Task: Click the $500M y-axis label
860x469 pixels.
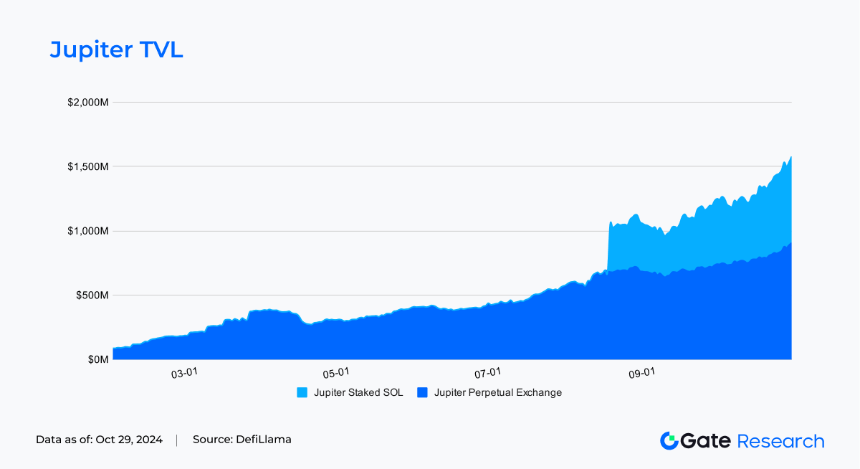Action: click(93, 296)
